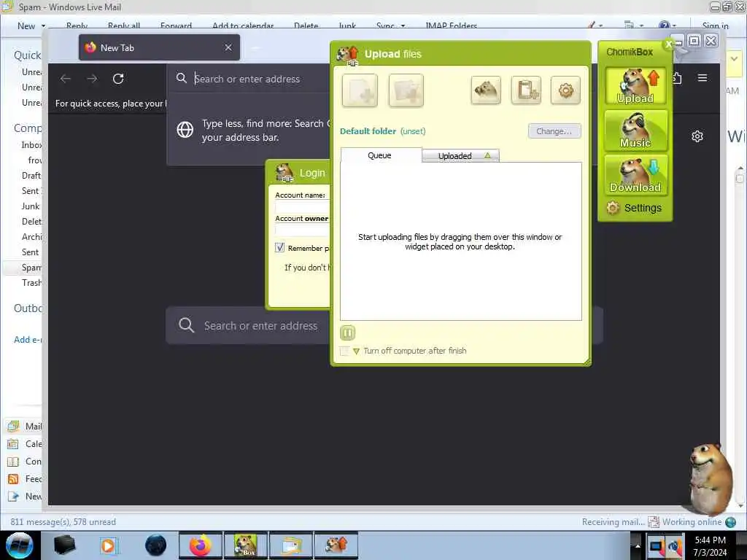Click the Firefox forward arrow
747x560 pixels.
click(x=92, y=79)
